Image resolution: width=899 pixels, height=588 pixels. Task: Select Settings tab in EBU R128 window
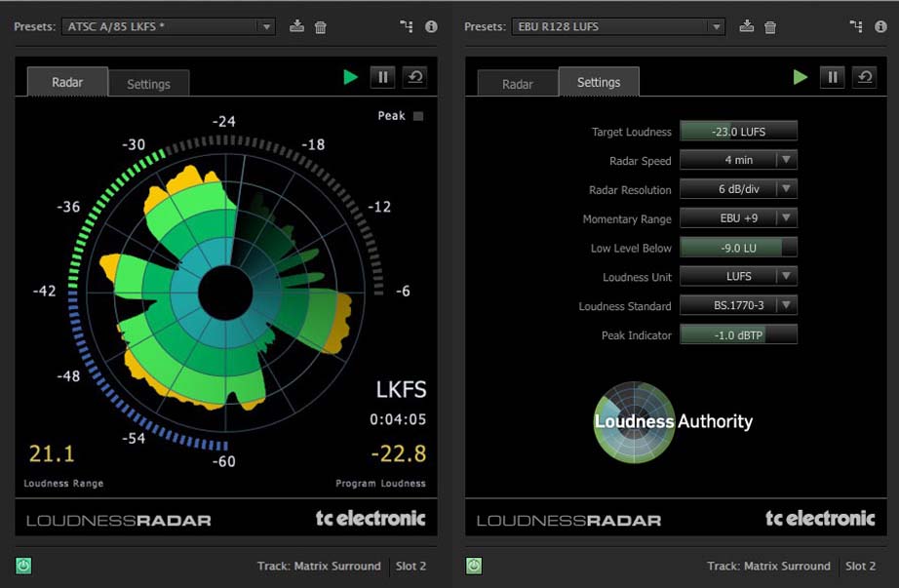[599, 82]
